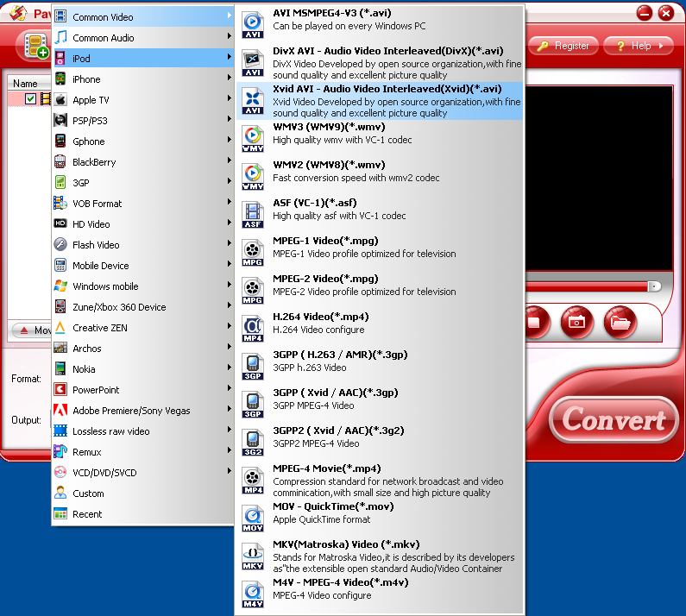Click the Register button

564,46
